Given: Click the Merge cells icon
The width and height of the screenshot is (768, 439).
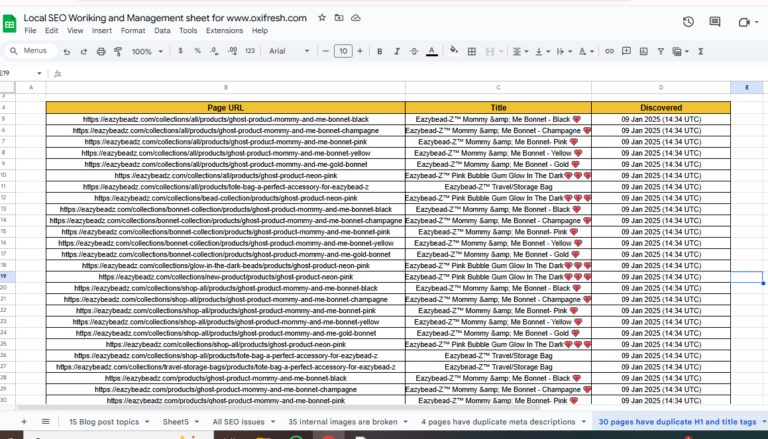Looking at the screenshot, I should point(490,51).
